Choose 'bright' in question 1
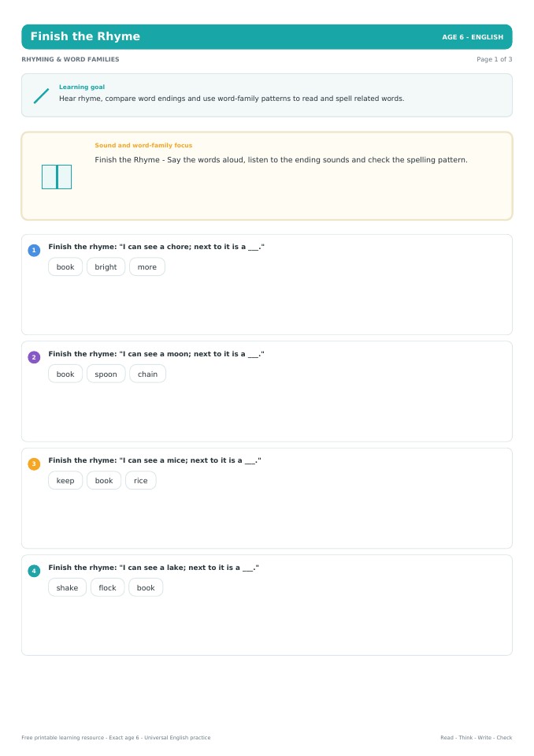The width and height of the screenshot is (534, 756). [106, 267]
